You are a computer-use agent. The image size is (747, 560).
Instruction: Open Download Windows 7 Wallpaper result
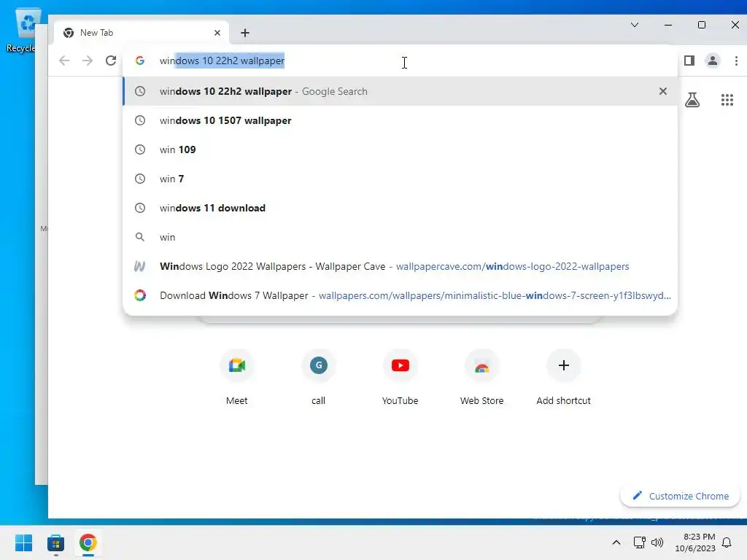tap(400, 295)
